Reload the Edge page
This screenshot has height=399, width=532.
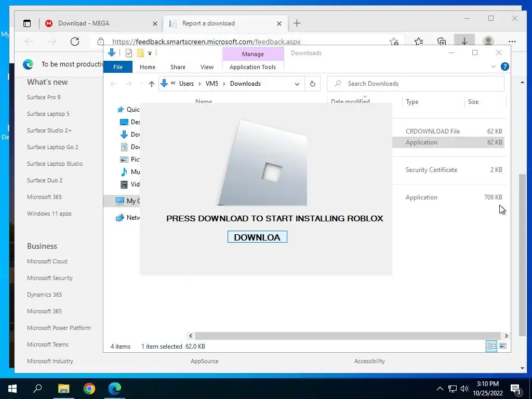point(75,42)
